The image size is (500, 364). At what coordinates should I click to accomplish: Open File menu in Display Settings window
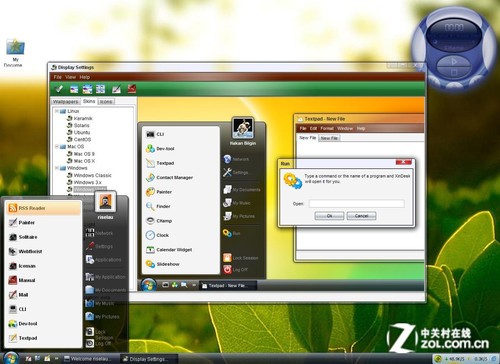[x=58, y=77]
